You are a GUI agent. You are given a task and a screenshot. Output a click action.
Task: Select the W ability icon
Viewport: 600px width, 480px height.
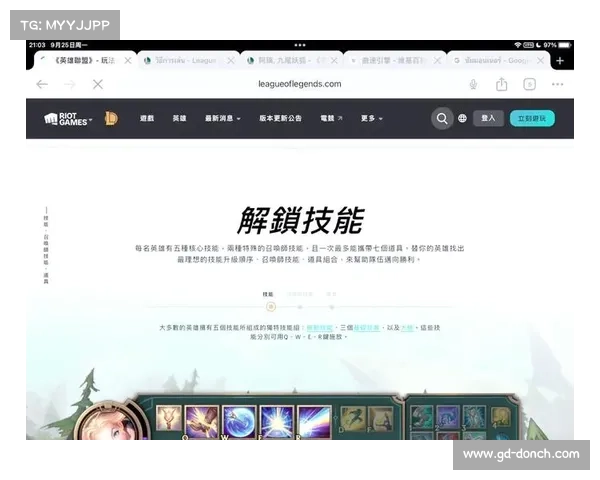pos(239,422)
